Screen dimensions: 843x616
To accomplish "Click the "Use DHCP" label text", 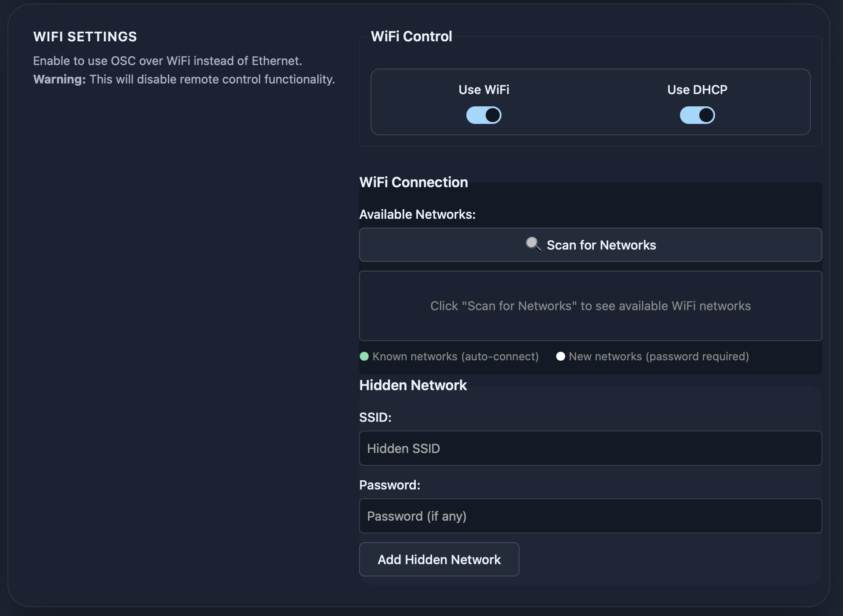I will pyautogui.click(x=697, y=90).
